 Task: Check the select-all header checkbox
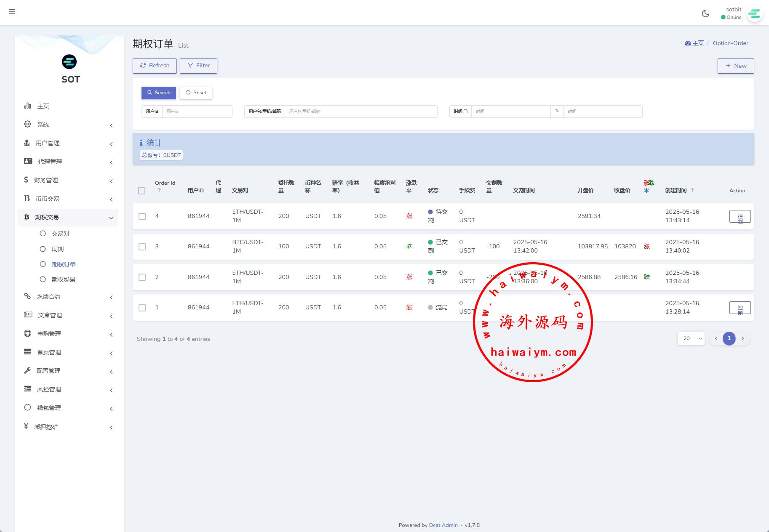[x=142, y=191]
